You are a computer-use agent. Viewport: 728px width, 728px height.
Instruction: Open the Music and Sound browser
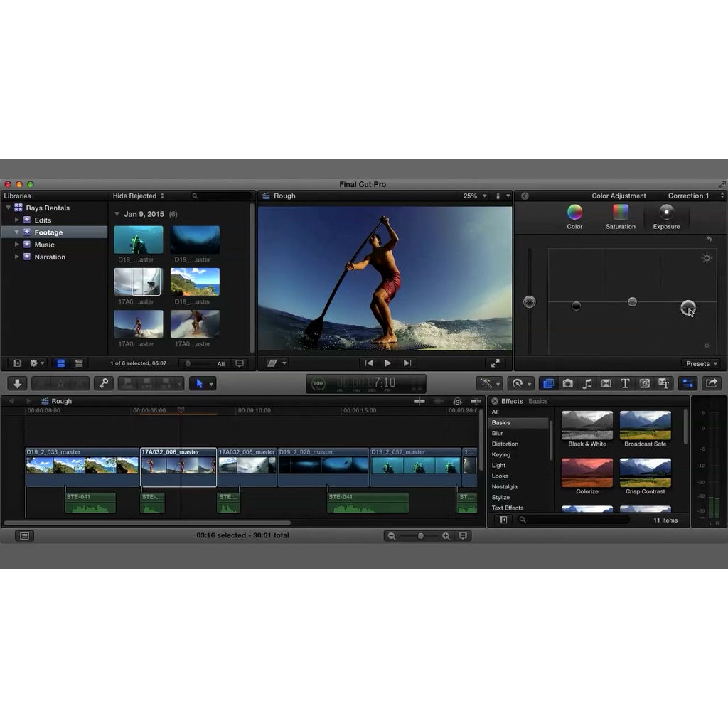click(x=587, y=383)
